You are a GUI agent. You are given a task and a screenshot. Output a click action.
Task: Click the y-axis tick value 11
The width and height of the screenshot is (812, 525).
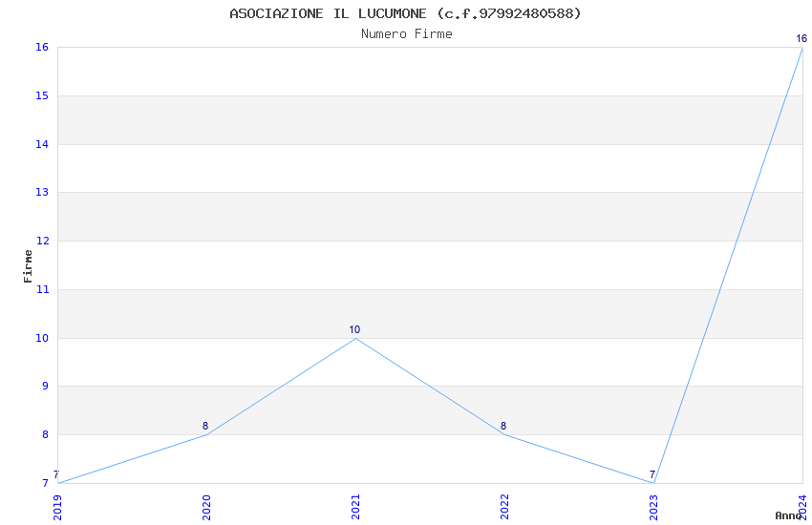(42, 289)
